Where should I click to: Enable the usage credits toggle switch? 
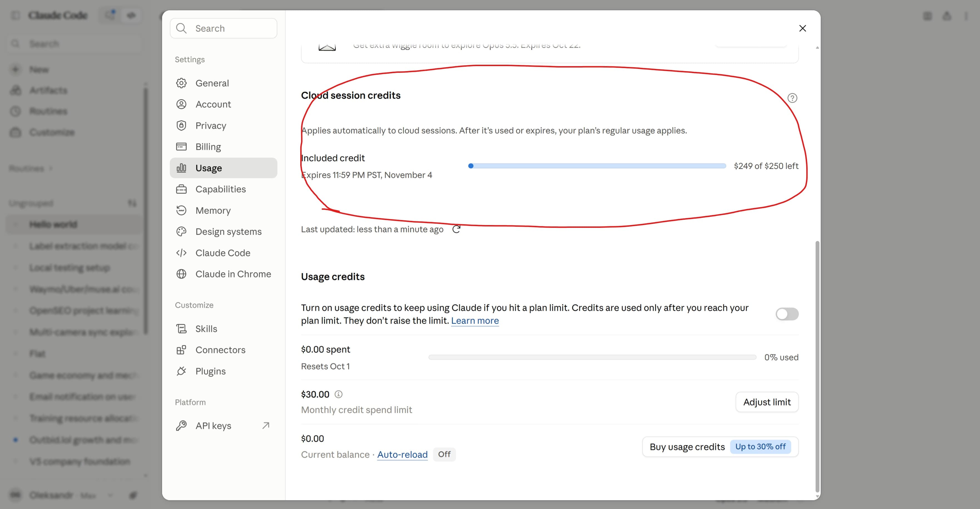tap(787, 314)
